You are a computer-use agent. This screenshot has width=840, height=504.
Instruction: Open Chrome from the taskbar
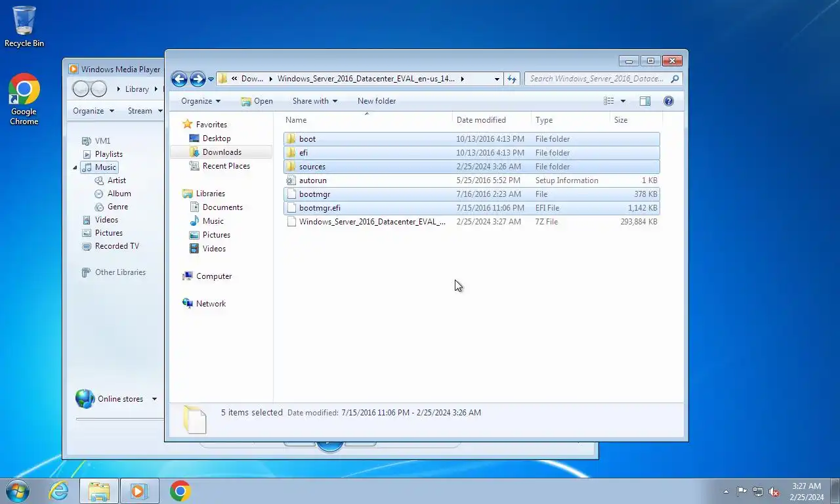click(180, 491)
